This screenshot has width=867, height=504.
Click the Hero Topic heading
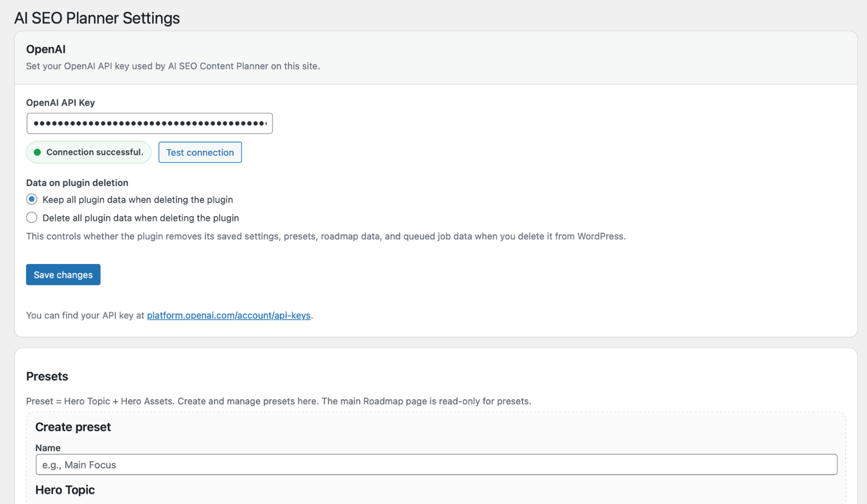tap(65, 490)
